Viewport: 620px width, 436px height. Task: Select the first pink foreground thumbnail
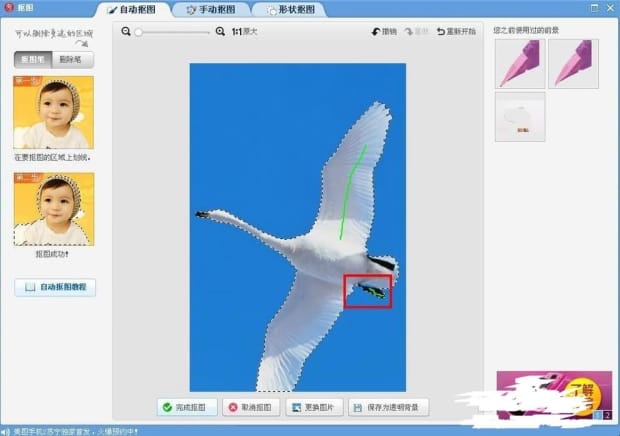click(x=520, y=64)
